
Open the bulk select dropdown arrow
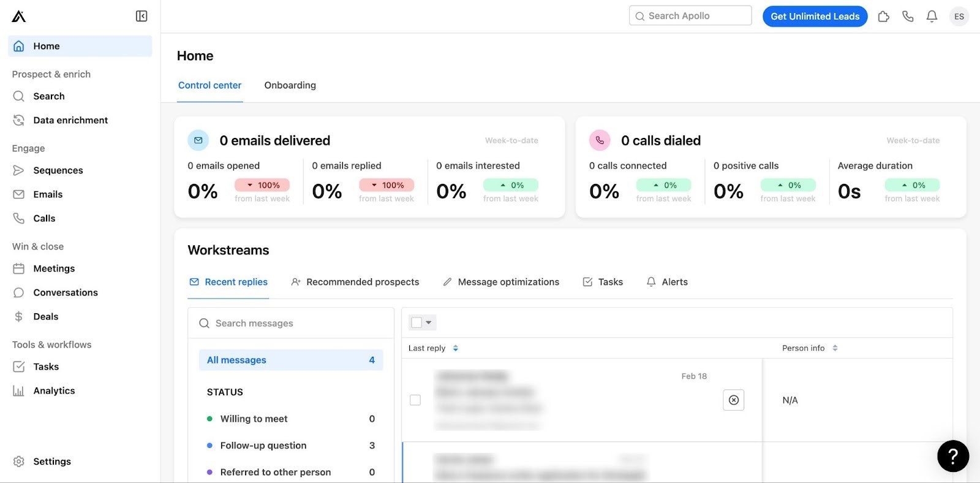point(429,322)
